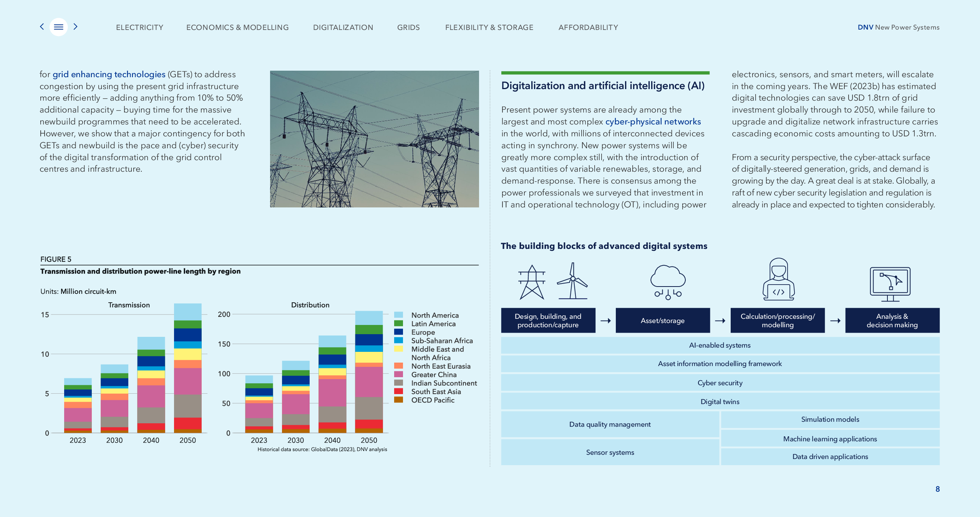This screenshot has width=980, height=517.
Task: Follow the grid enhancing technologies link
Action: click(x=109, y=74)
